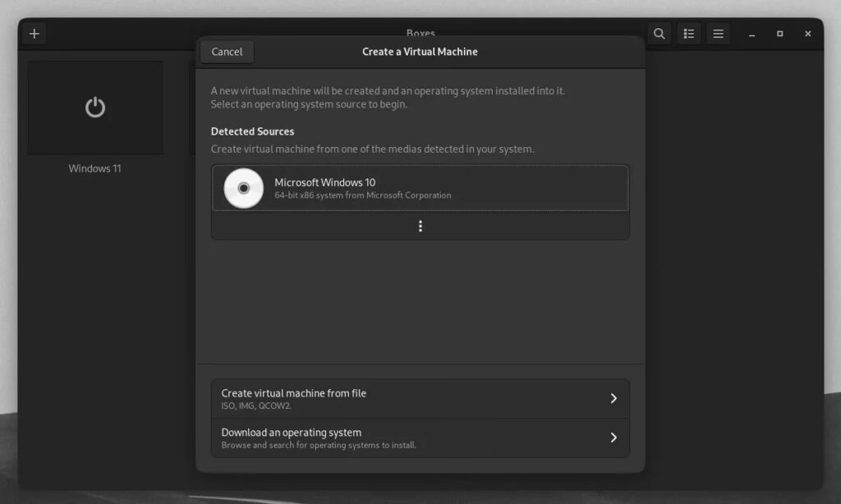The image size is (841, 504).
Task: Select the Microsoft Windows 10 disc icon
Action: coord(243,188)
